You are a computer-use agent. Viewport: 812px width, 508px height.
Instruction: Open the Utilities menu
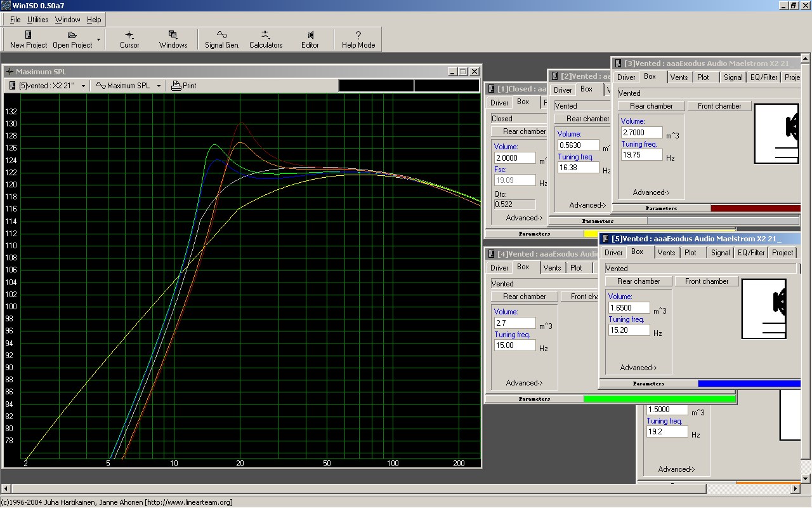(37, 20)
